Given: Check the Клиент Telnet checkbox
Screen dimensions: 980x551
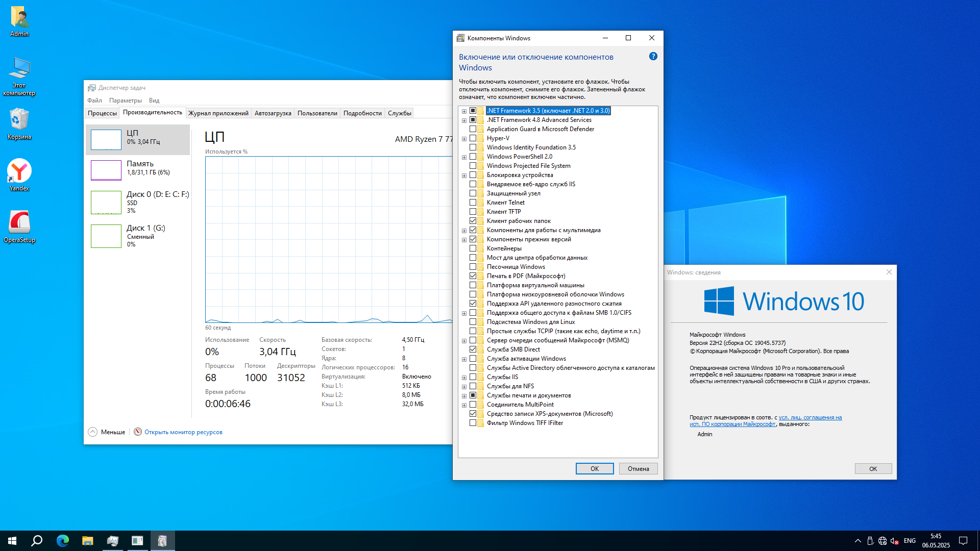Looking at the screenshot, I should [473, 203].
